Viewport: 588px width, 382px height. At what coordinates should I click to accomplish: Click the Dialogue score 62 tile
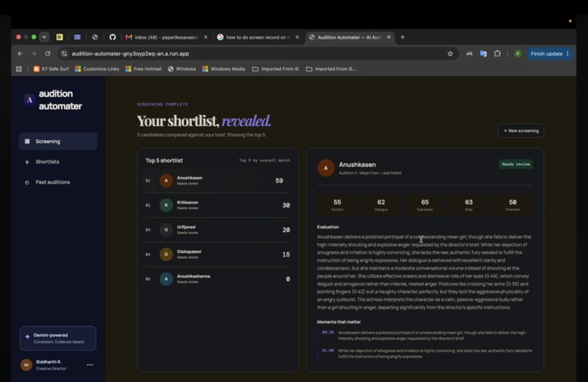[381, 205]
